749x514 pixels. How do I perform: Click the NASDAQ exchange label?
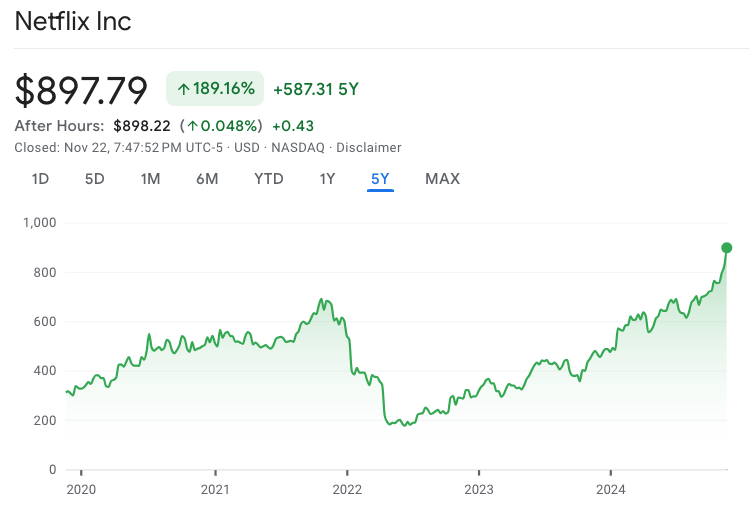[x=298, y=148]
